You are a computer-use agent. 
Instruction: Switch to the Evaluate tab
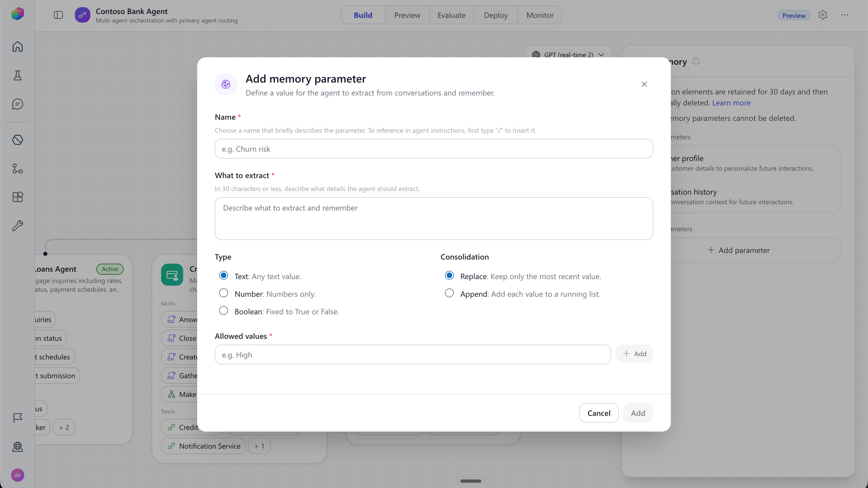click(451, 15)
